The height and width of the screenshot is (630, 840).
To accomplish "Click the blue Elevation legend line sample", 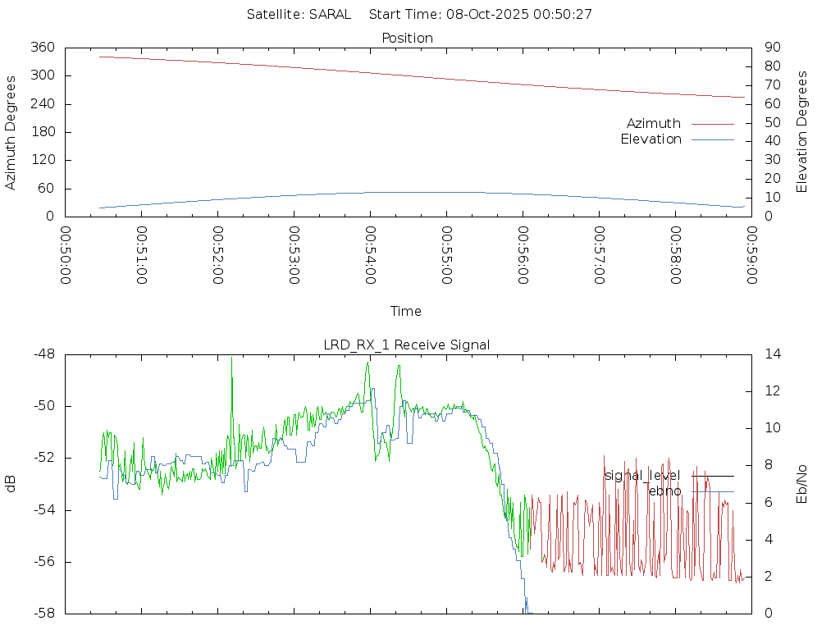I will click(712, 139).
